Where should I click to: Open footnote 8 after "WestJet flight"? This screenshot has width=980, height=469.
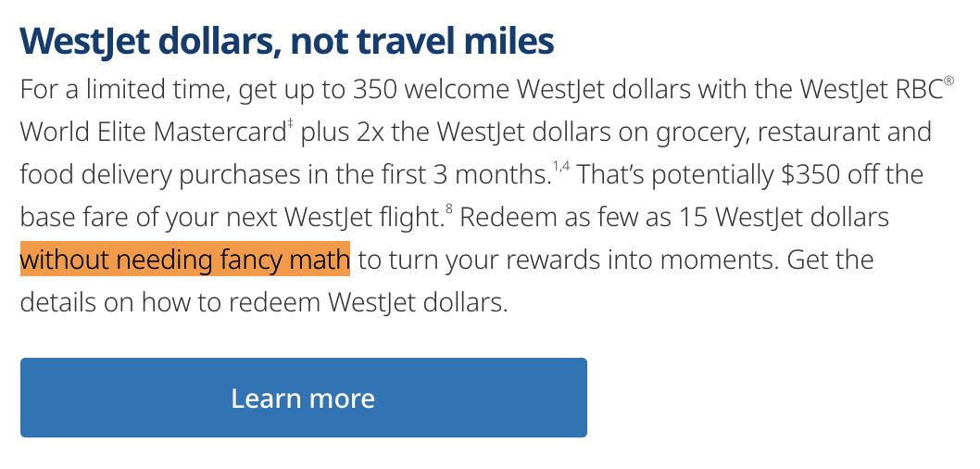[x=447, y=209]
